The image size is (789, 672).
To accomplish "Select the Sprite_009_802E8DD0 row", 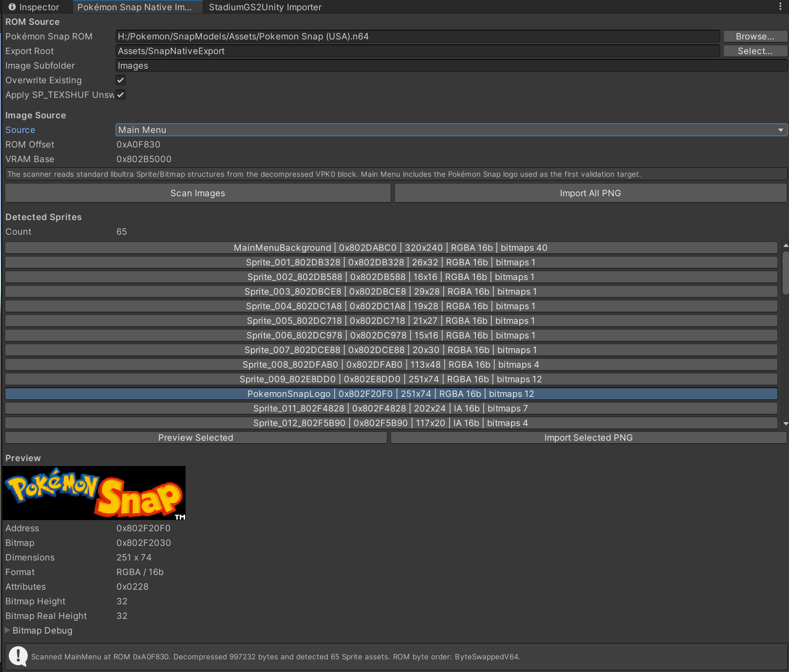I will pos(391,379).
